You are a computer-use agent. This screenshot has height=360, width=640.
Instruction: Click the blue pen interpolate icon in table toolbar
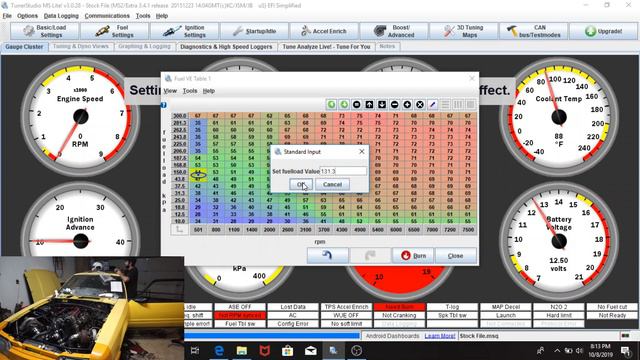click(x=433, y=104)
